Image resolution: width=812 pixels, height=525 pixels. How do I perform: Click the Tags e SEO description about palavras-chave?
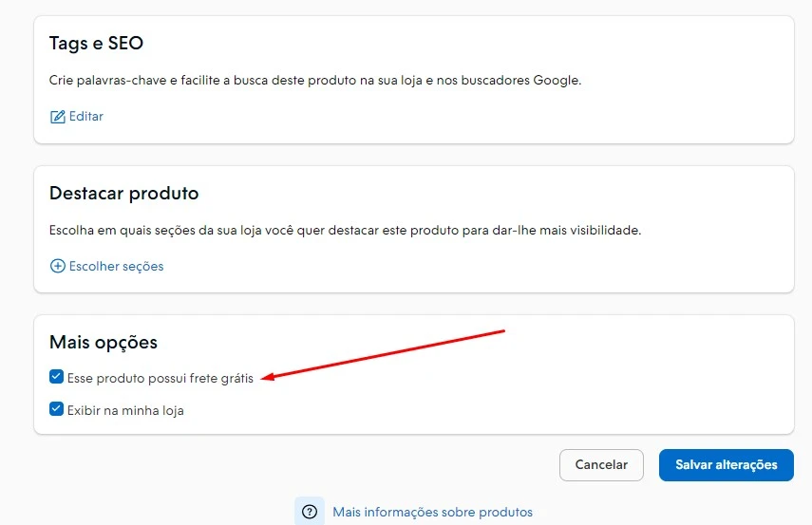[x=313, y=81]
